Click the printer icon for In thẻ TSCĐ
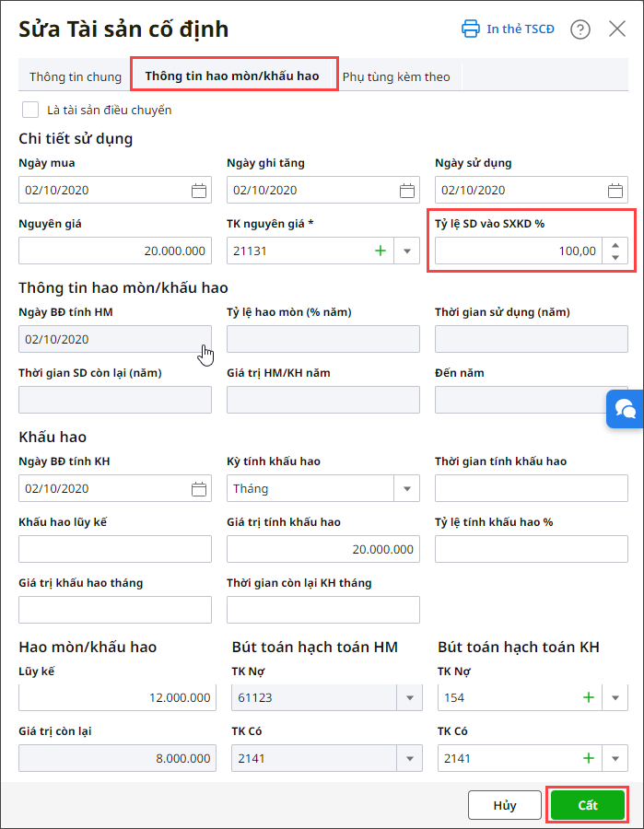 pyautogui.click(x=471, y=29)
